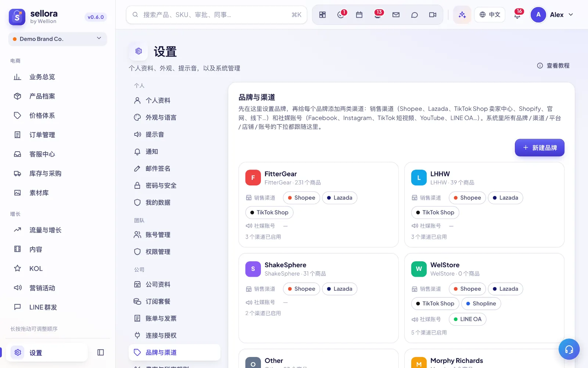Open 素材库 in sidebar
The height and width of the screenshot is (368, 588).
point(58,193)
